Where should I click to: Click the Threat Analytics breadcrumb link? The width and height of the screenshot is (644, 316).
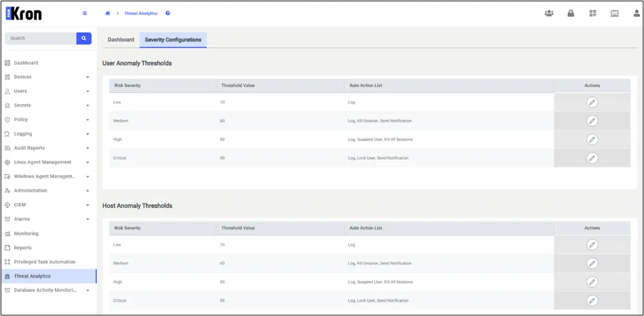coord(141,13)
